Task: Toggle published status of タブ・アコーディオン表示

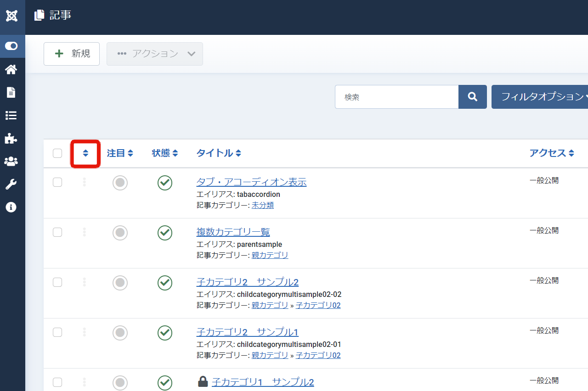Action: [165, 183]
